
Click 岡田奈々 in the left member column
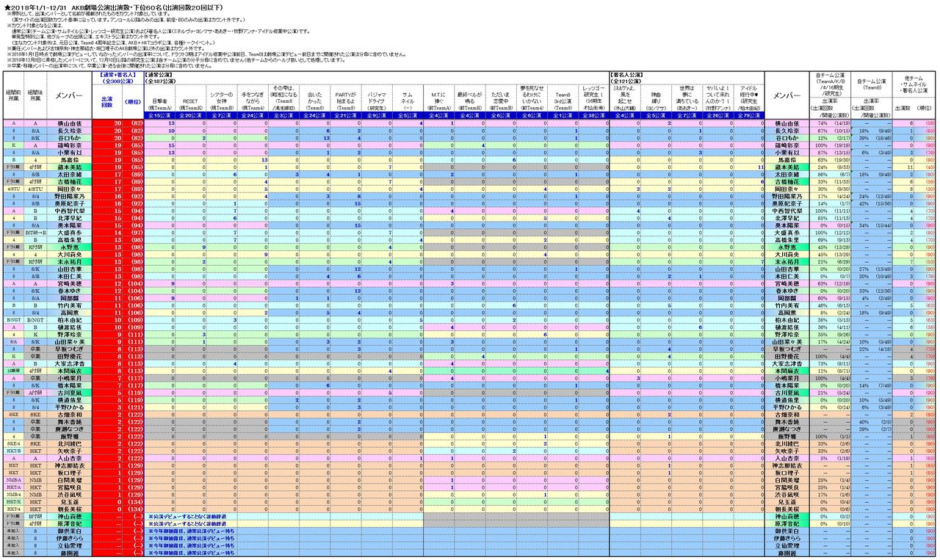[69, 189]
